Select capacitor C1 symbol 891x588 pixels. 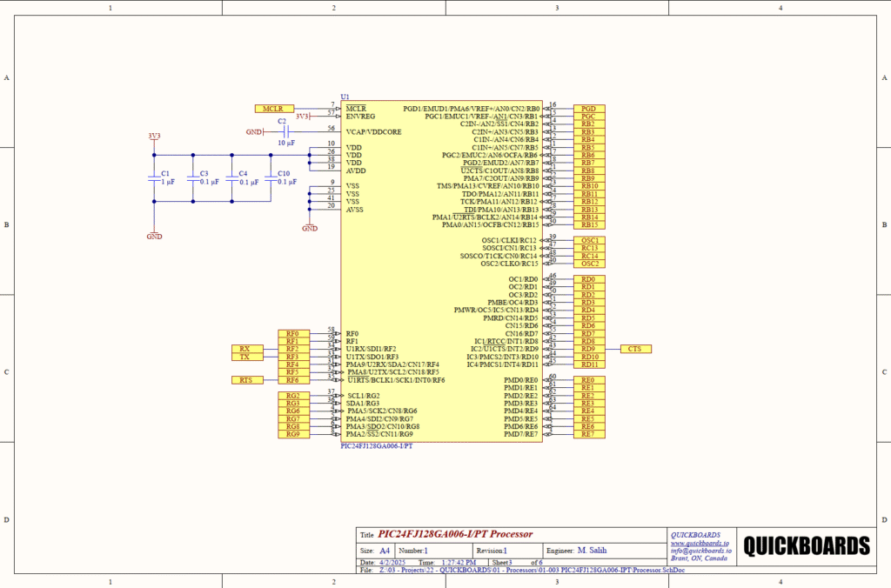click(154, 177)
